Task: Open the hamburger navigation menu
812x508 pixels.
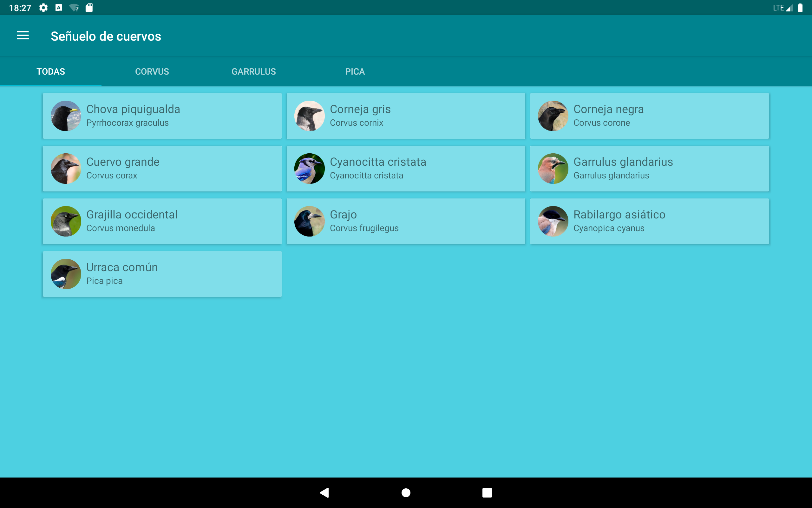Action: pyautogui.click(x=23, y=36)
